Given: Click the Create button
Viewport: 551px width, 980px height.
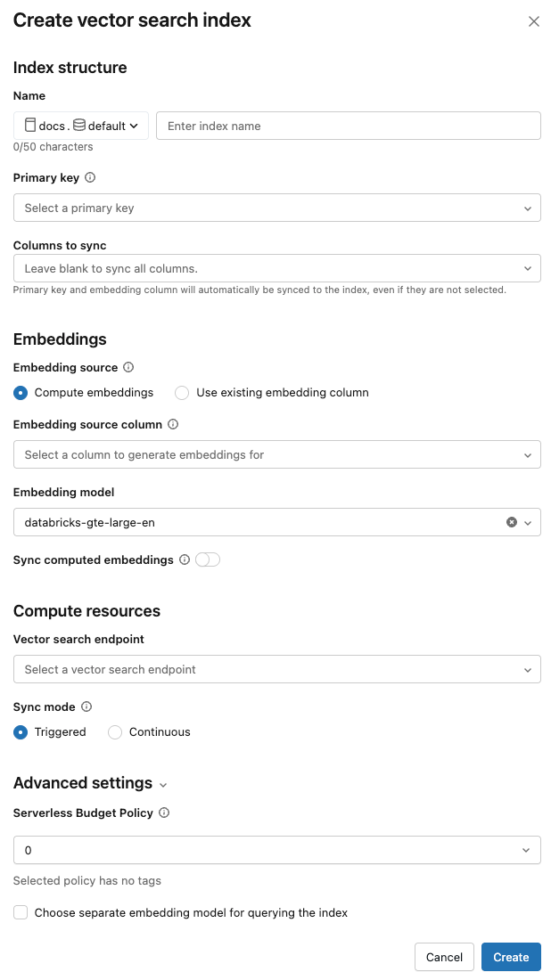Looking at the screenshot, I should (x=511, y=957).
